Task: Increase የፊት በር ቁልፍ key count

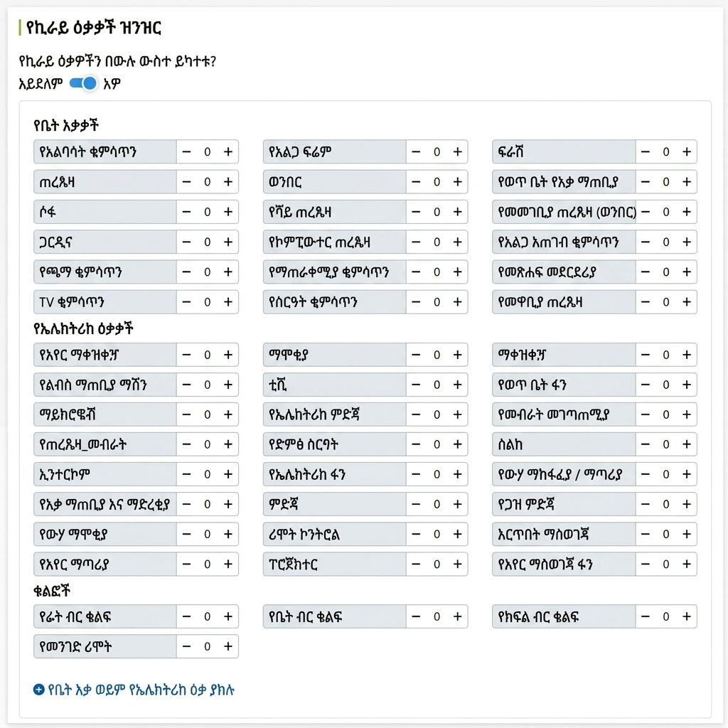Action: pyautogui.click(x=228, y=616)
